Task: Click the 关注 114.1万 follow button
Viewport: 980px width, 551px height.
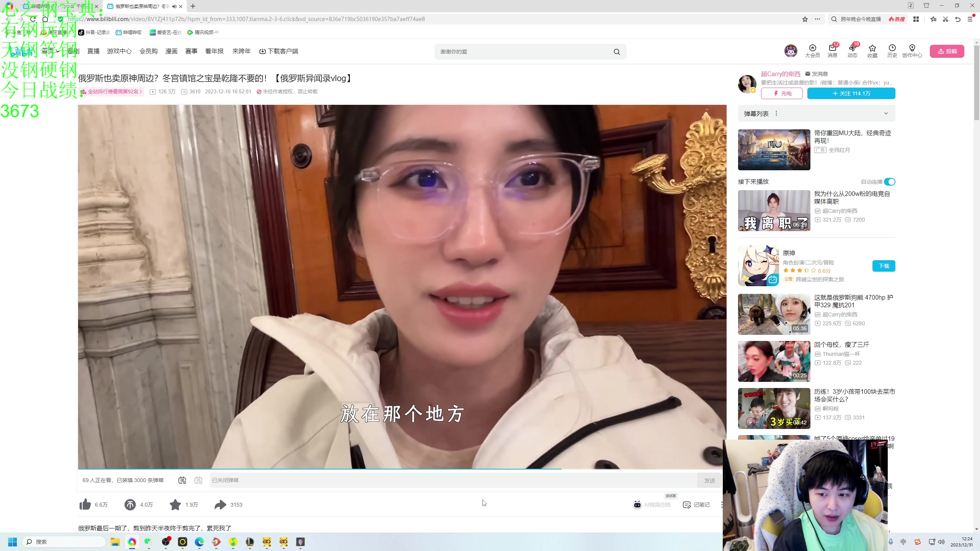Action: 851,93
